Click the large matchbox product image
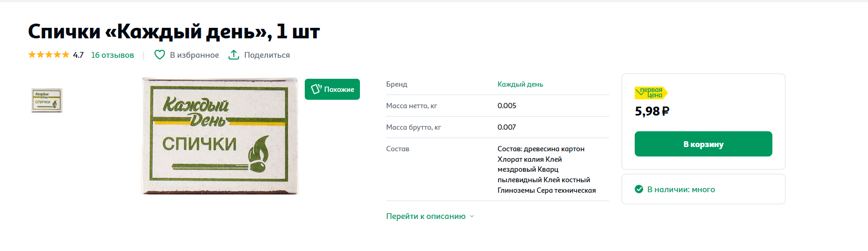The image size is (868, 251). click(x=220, y=136)
